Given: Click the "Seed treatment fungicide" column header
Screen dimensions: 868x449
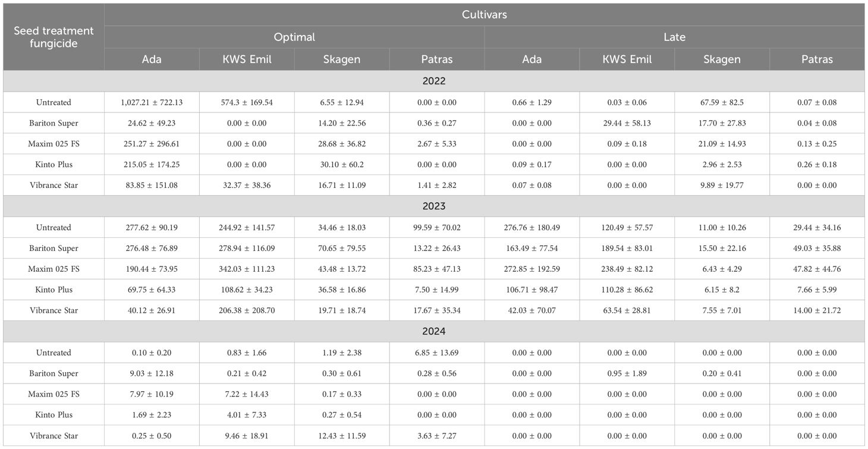Looking at the screenshot, I should click(x=54, y=37).
